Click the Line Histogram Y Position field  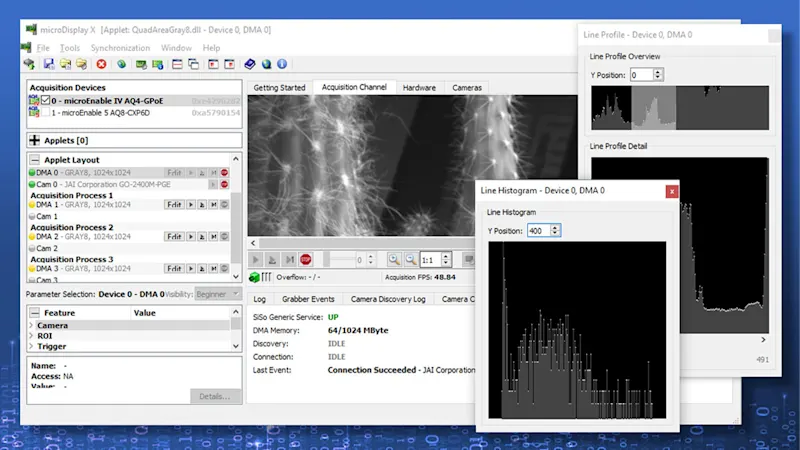click(x=539, y=231)
